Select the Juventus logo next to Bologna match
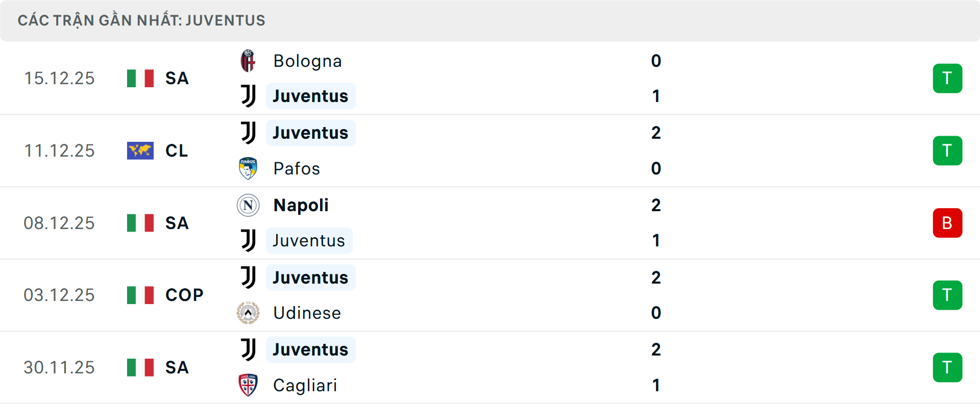The width and height of the screenshot is (980, 404). tap(248, 96)
